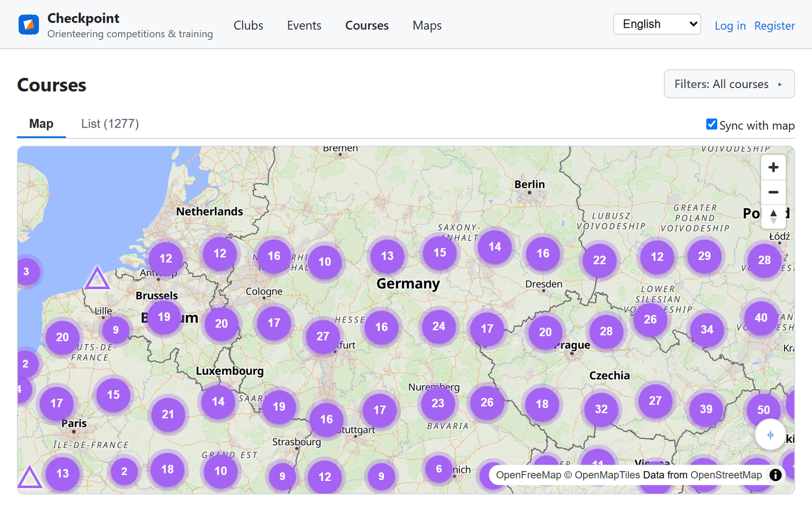This screenshot has height=508, width=812.
Task: Select the cluster marker labeled 6
Action: [439, 468]
